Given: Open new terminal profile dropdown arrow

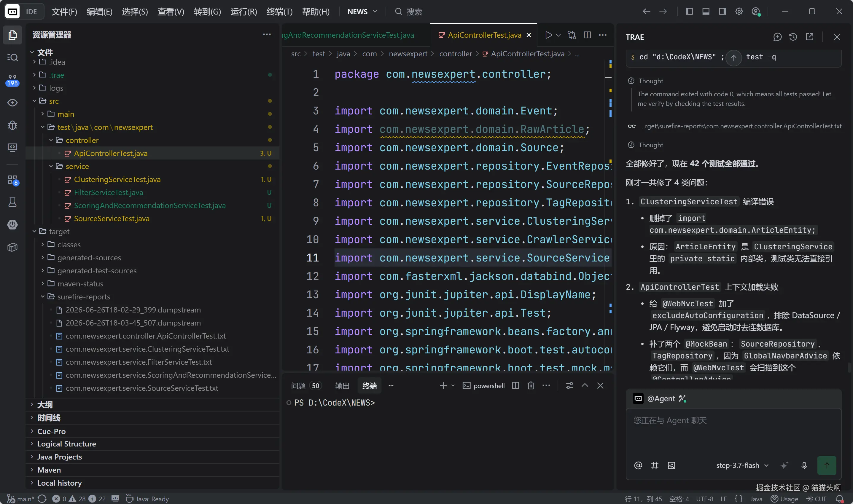Looking at the screenshot, I should click(x=453, y=385).
